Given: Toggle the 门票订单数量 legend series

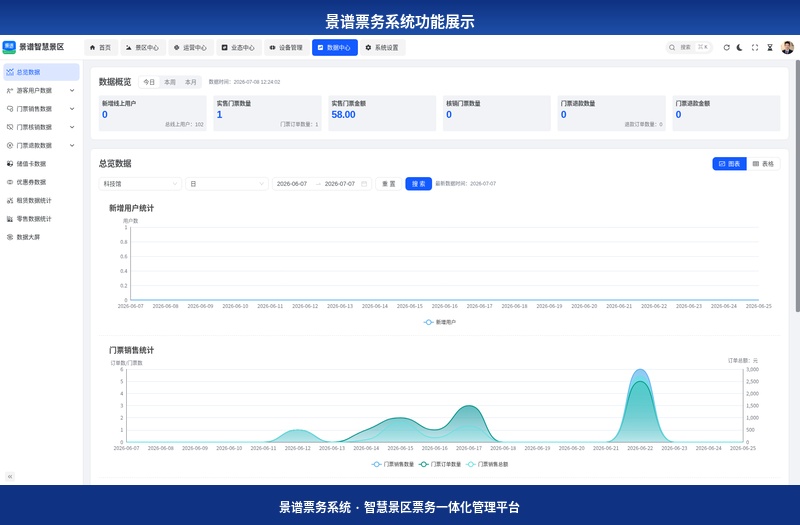Looking at the screenshot, I should point(440,464).
